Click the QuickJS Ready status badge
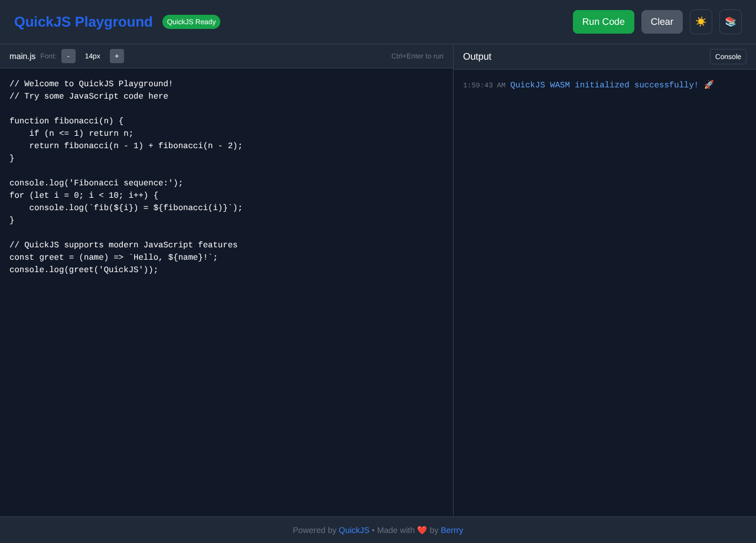 click(191, 21)
